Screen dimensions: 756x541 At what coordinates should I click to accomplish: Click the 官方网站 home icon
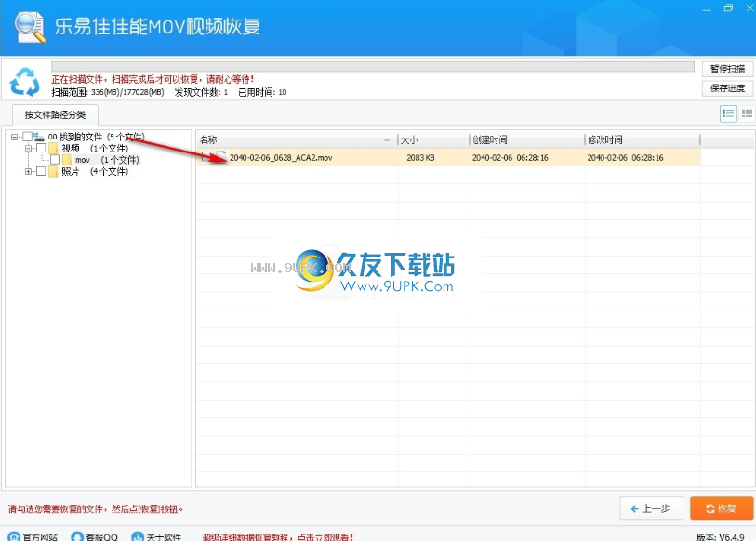tap(14, 536)
